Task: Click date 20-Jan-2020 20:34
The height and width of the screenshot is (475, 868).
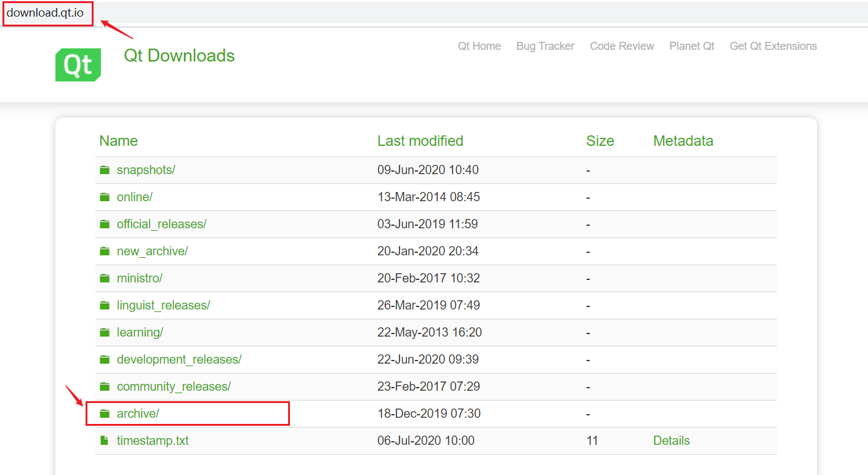Action: point(428,251)
